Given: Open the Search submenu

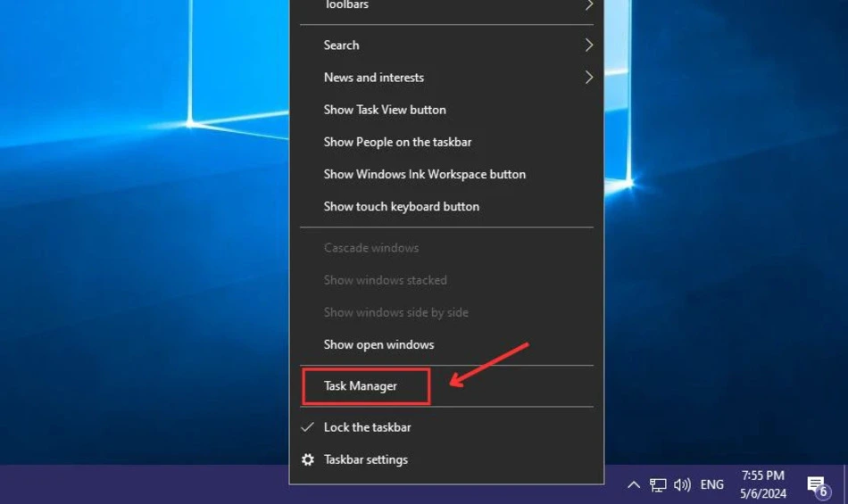Looking at the screenshot, I should (x=446, y=45).
